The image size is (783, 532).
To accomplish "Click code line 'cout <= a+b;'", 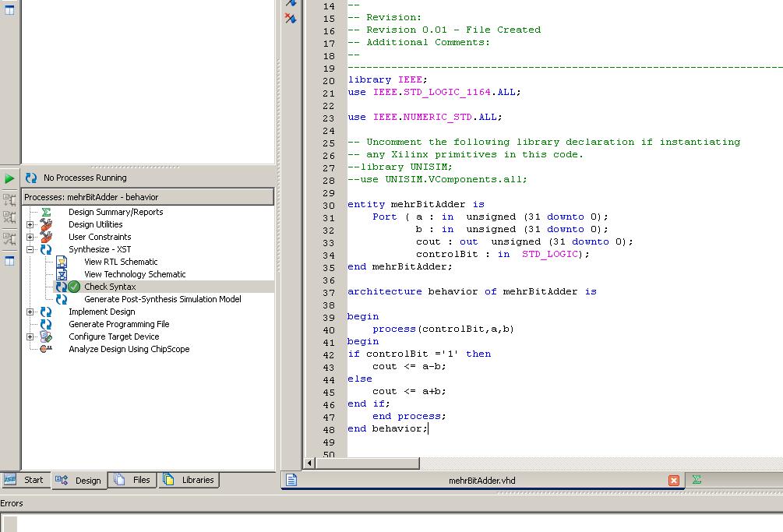I will pos(409,392).
